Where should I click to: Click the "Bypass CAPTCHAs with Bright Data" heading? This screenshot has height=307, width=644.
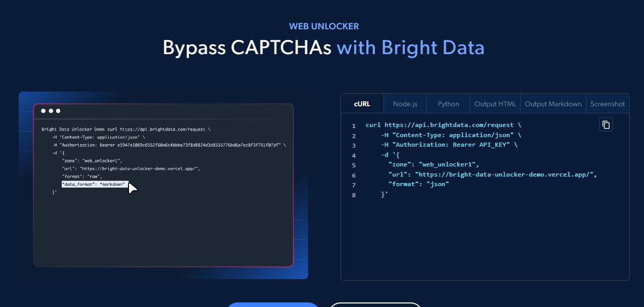324,48
